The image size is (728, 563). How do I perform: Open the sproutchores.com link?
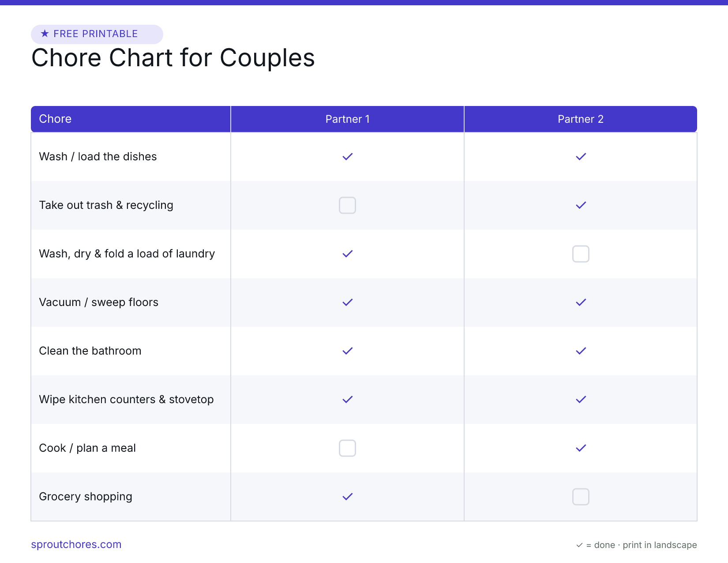(76, 544)
